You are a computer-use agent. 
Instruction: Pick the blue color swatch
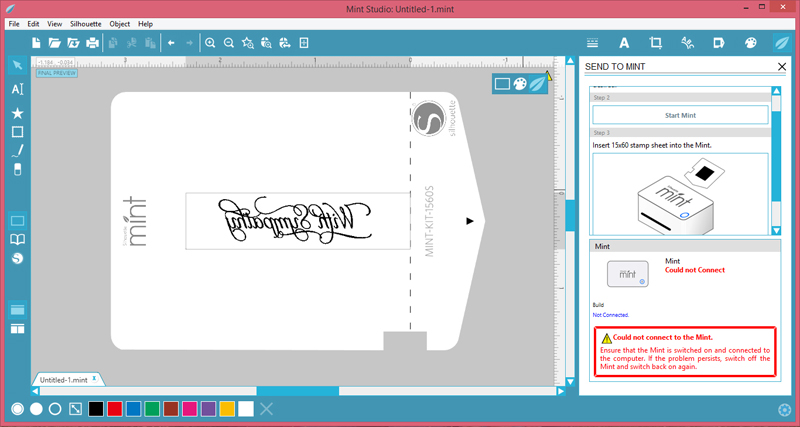click(134, 409)
